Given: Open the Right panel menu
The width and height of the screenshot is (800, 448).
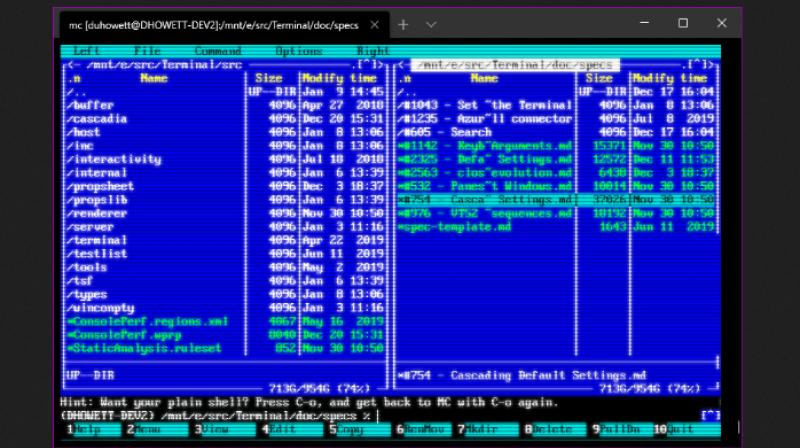Looking at the screenshot, I should click(x=372, y=50).
